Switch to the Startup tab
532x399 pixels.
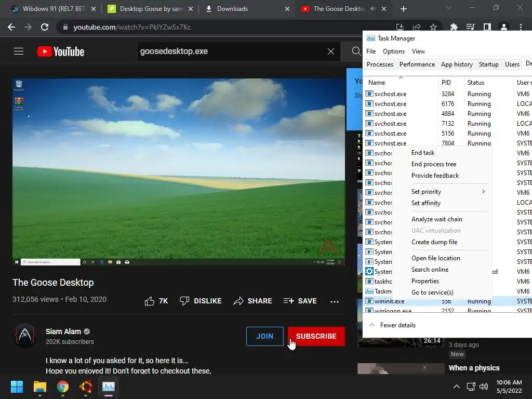tap(488, 64)
